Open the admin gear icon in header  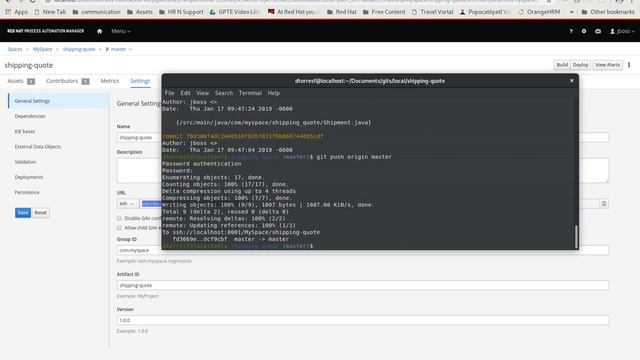click(x=584, y=31)
